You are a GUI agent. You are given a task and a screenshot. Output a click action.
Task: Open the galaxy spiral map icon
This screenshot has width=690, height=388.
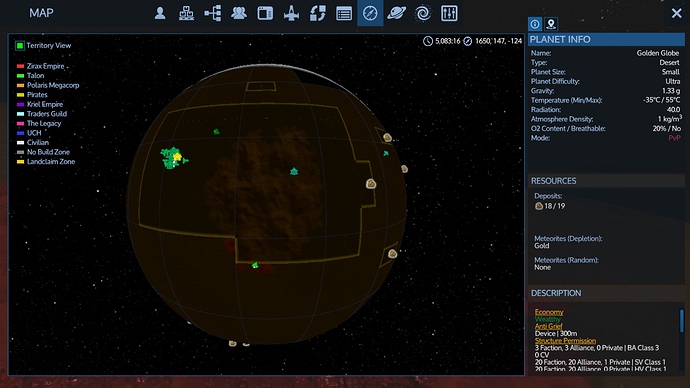coord(423,13)
